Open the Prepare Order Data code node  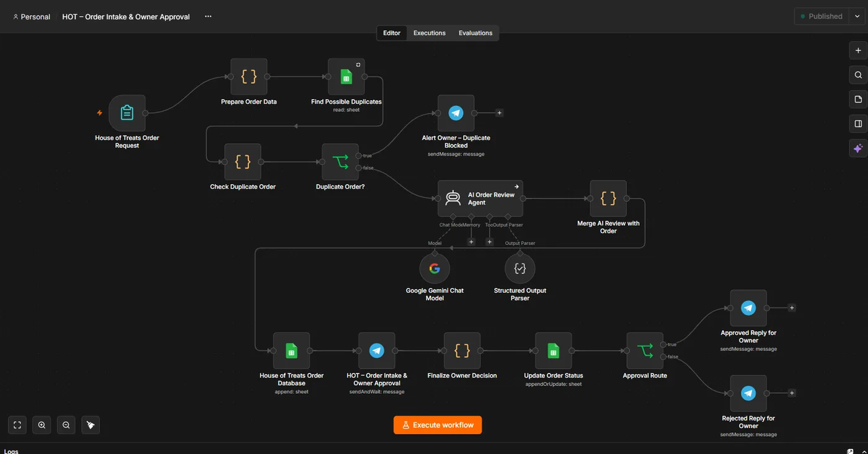pos(249,77)
